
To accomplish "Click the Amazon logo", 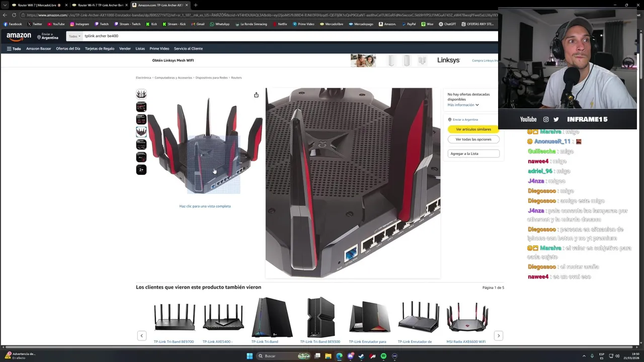I will 19,37.
